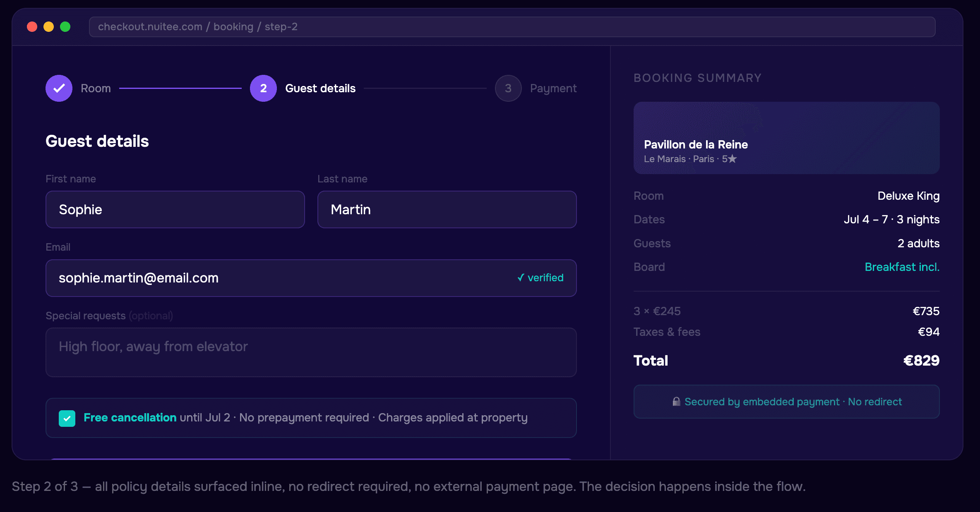Click the green maximize window dot
The image size is (980, 512).
(65, 27)
